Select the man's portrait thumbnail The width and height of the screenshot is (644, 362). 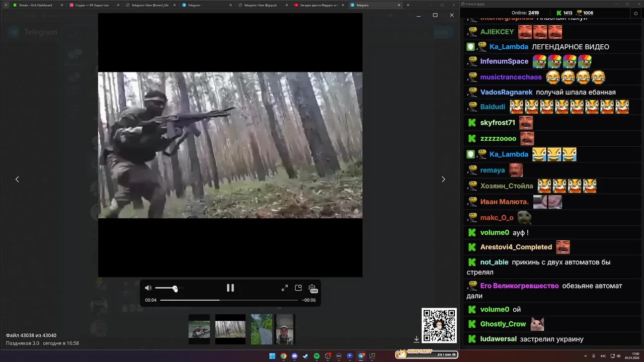coord(284,329)
